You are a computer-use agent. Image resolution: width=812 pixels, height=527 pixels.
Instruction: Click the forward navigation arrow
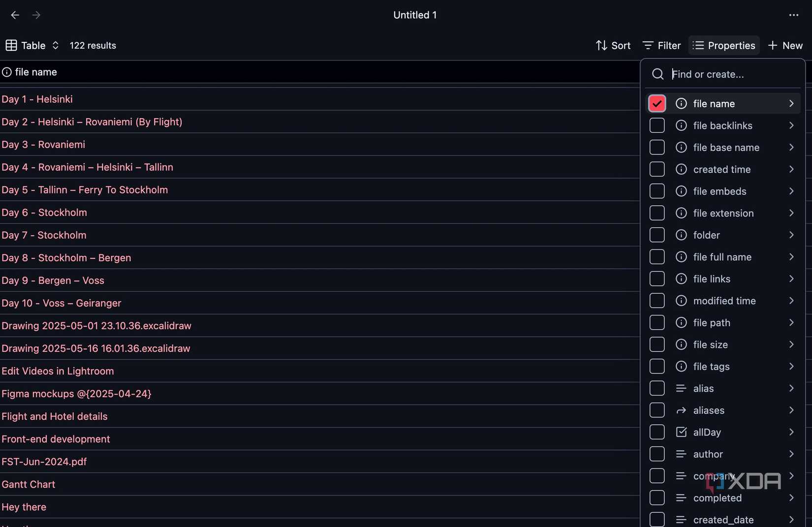36,15
